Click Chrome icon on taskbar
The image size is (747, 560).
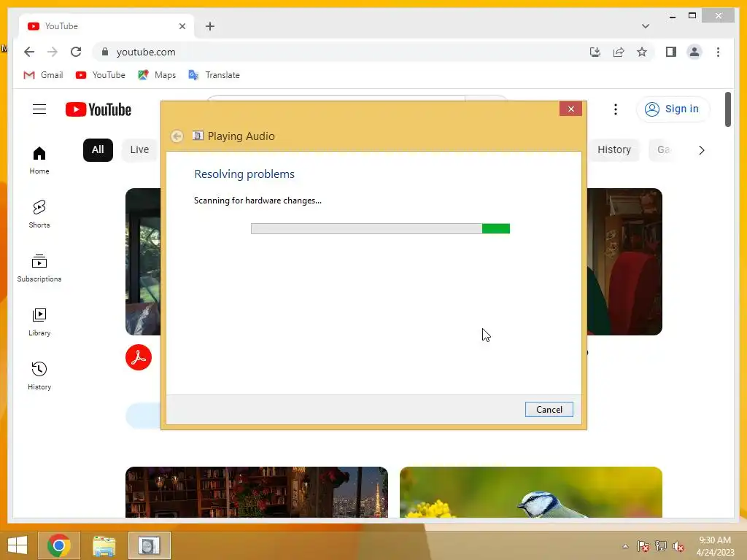(59, 545)
